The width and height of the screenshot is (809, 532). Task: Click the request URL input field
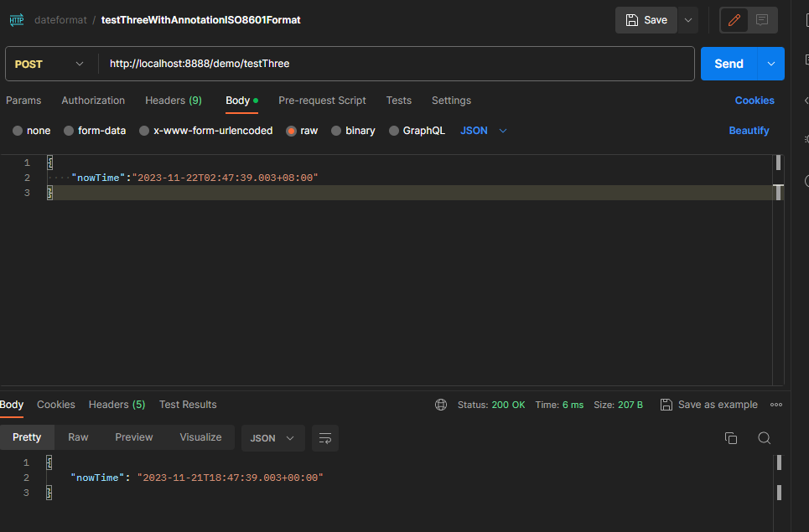(x=394, y=64)
